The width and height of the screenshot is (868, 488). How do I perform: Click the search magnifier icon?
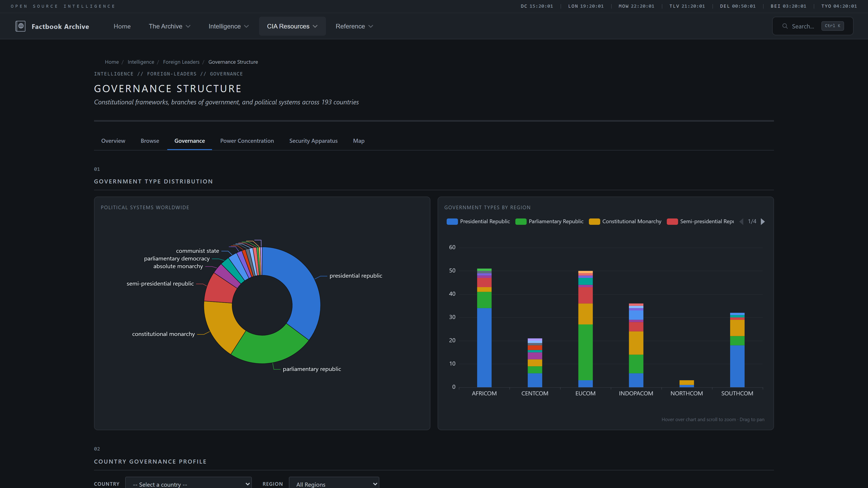point(785,26)
